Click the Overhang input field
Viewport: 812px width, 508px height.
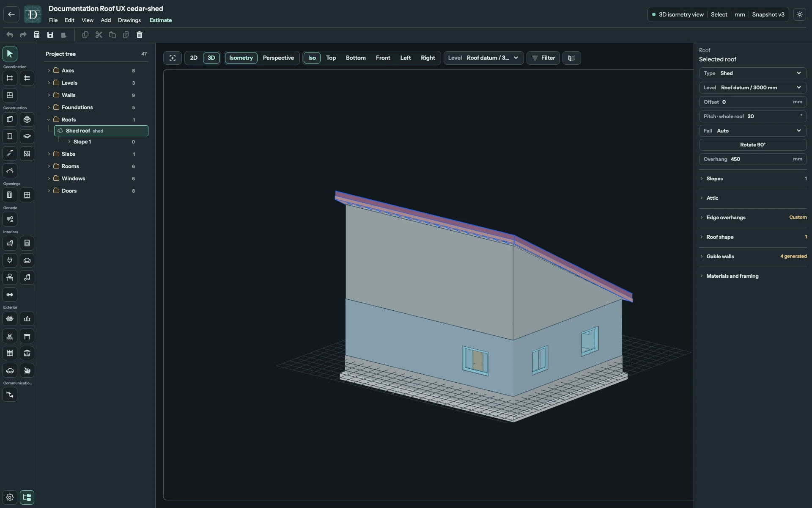point(753,159)
